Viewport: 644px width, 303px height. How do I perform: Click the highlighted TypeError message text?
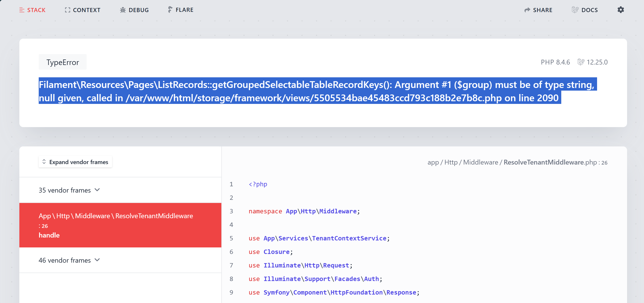click(316, 91)
